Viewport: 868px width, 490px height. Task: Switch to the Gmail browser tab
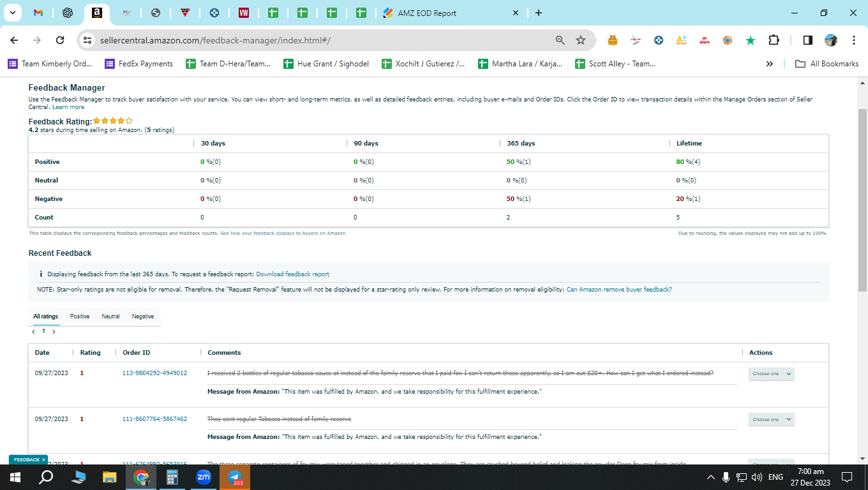pos(38,13)
